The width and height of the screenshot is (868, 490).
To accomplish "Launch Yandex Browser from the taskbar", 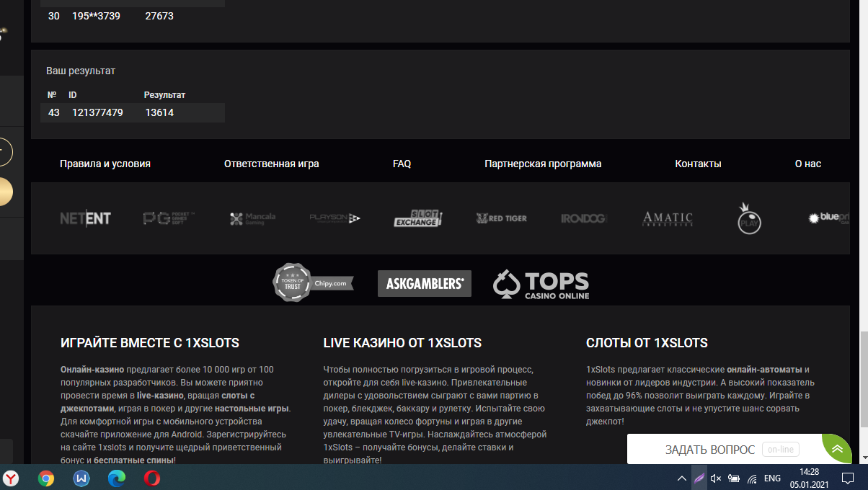I will tap(12, 478).
